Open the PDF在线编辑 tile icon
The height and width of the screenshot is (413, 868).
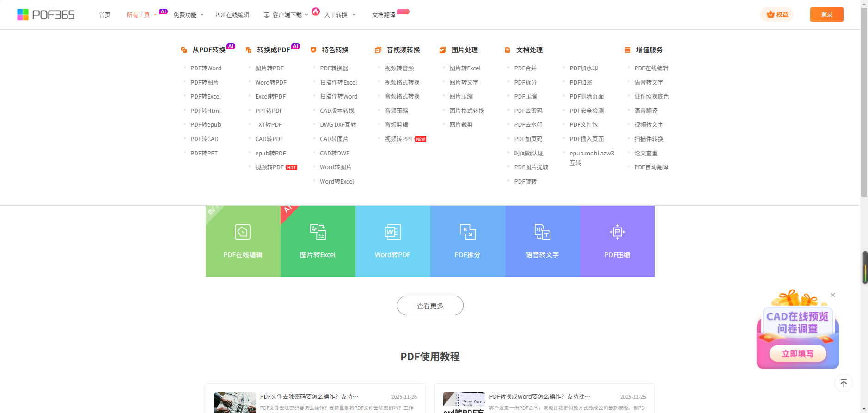(x=243, y=232)
